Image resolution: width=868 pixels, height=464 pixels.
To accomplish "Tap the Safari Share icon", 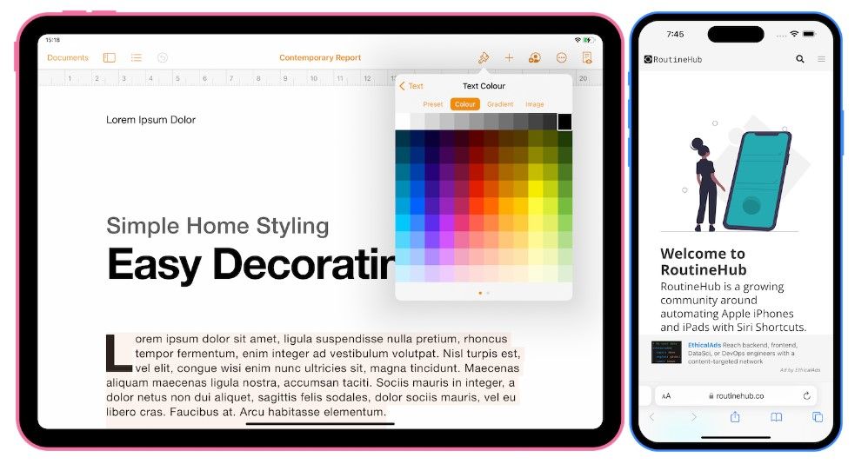I will 735,417.
